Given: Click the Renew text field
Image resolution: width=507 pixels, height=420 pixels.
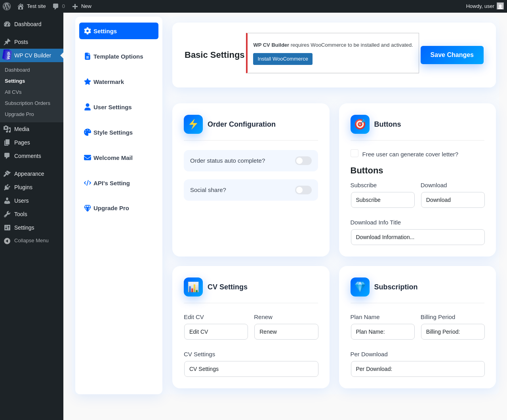Looking at the screenshot, I should click(x=286, y=332).
